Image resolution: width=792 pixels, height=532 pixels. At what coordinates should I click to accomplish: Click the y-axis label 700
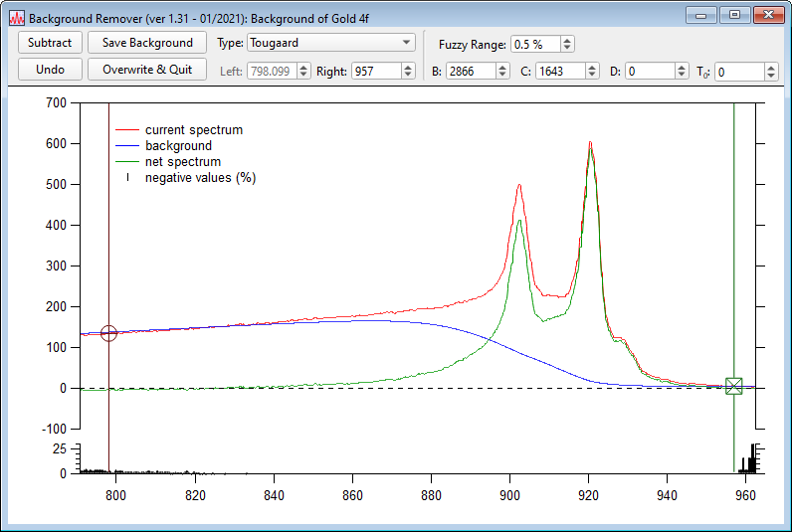[x=56, y=102]
